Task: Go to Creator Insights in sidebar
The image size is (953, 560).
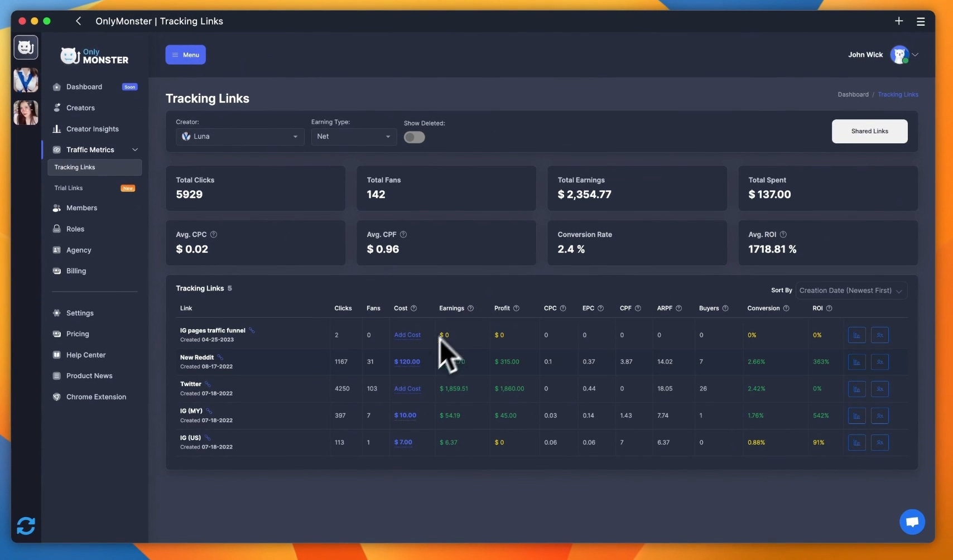Action: click(92, 129)
